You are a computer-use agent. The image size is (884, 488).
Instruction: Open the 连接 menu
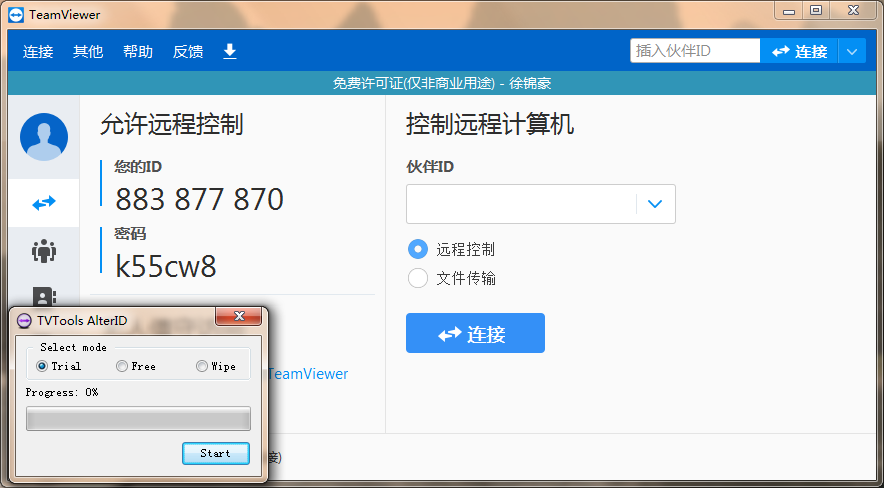click(38, 51)
